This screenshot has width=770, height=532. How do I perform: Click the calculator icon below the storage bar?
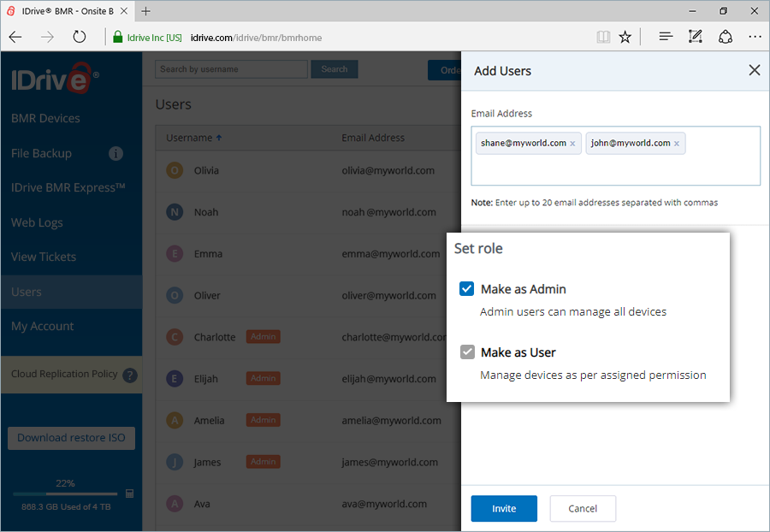tap(130, 494)
